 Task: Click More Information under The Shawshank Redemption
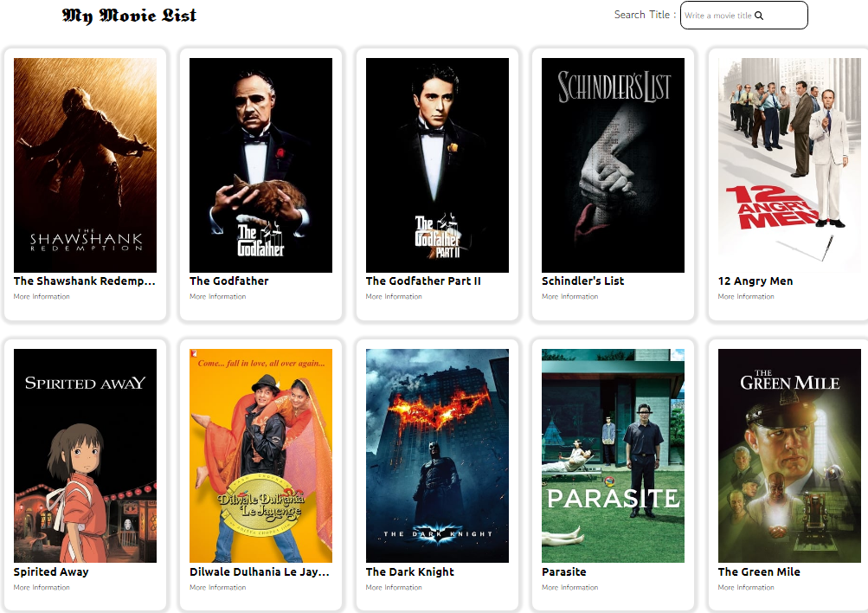(x=42, y=297)
